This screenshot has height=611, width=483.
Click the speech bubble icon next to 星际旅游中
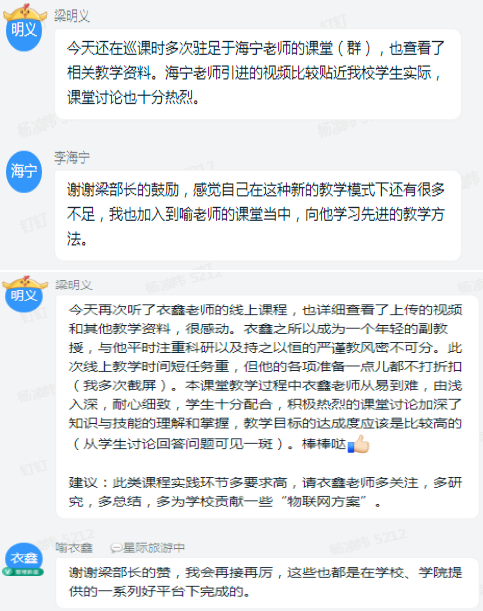[115, 548]
